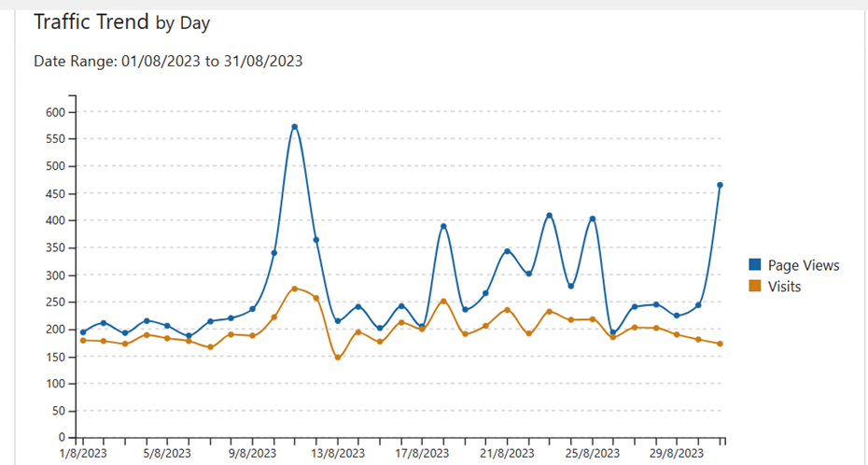This screenshot has width=868, height=465.
Task: Click the first Visits point on 1/8/2023
Action: coord(83,341)
